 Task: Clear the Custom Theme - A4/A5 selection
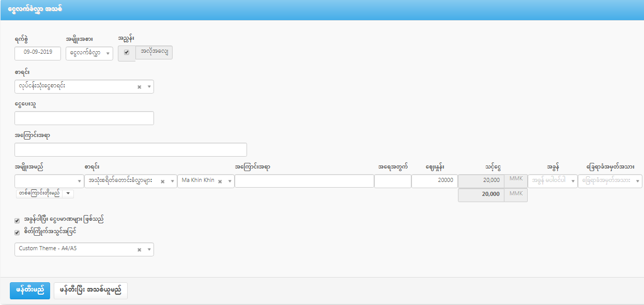pyautogui.click(x=139, y=250)
